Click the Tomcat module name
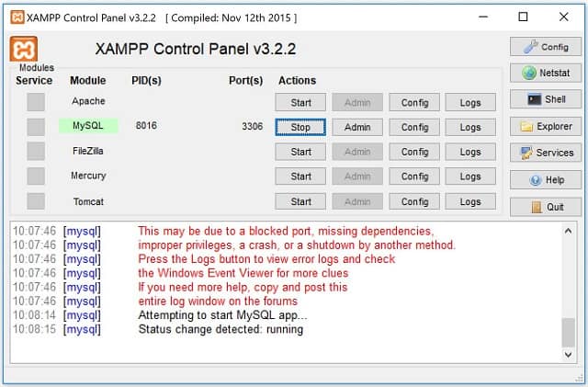Viewport: 588px width, 387px height. [x=88, y=201]
